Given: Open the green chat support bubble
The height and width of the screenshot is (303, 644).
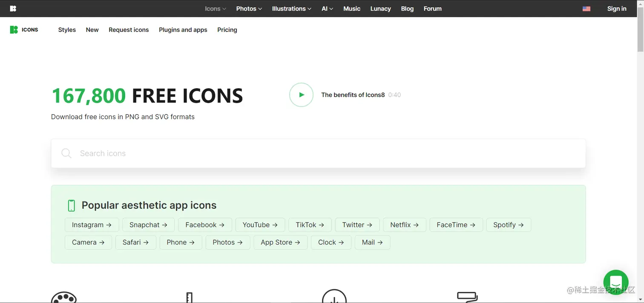Looking at the screenshot, I should 616,282.
